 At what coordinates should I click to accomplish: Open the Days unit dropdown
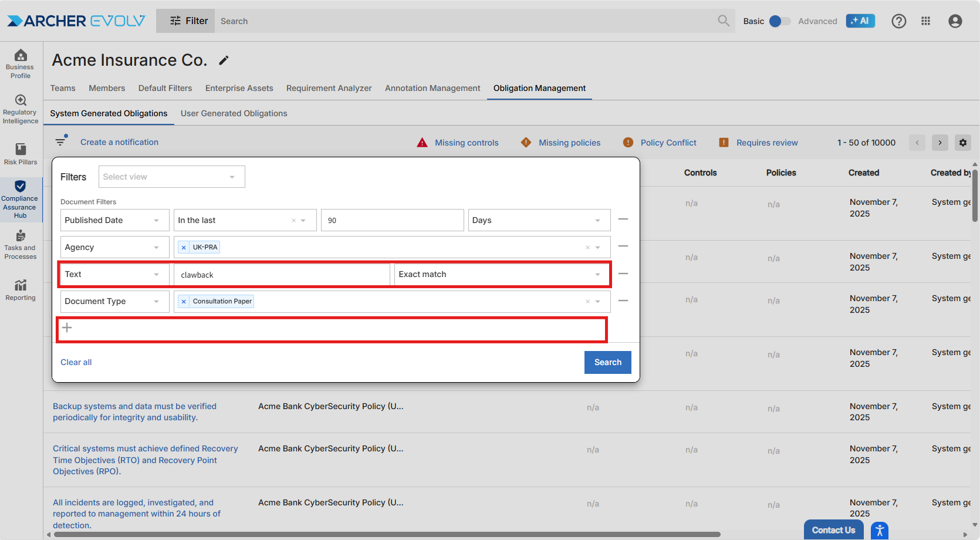(539, 221)
